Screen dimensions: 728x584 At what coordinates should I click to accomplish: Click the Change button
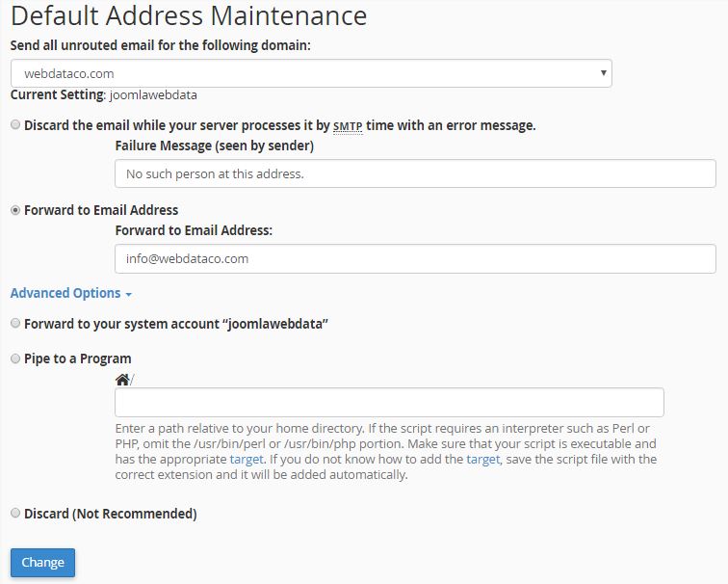coord(42,562)
